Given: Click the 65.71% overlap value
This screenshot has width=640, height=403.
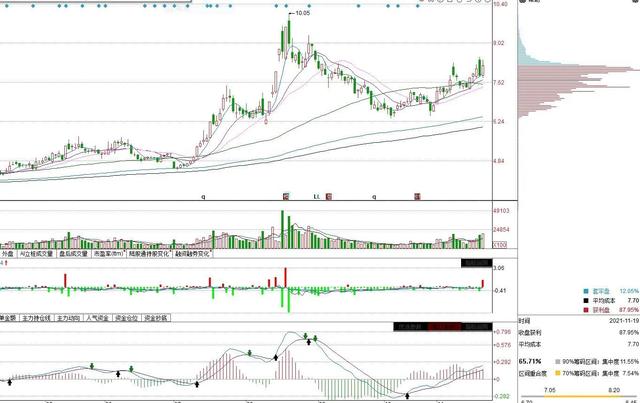Looking at the screenshot, I should [x=530, y=362].
